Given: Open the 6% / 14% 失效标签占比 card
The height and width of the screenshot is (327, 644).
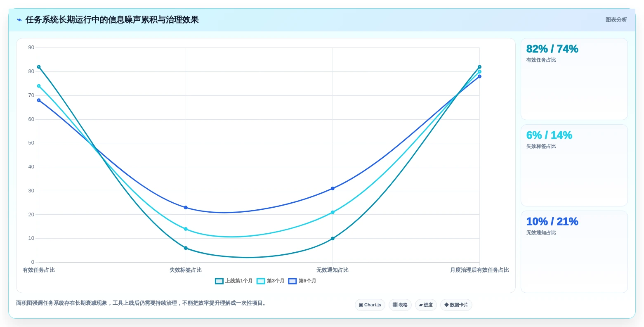Looking at the screenshot, I should (x=574, y=166).
